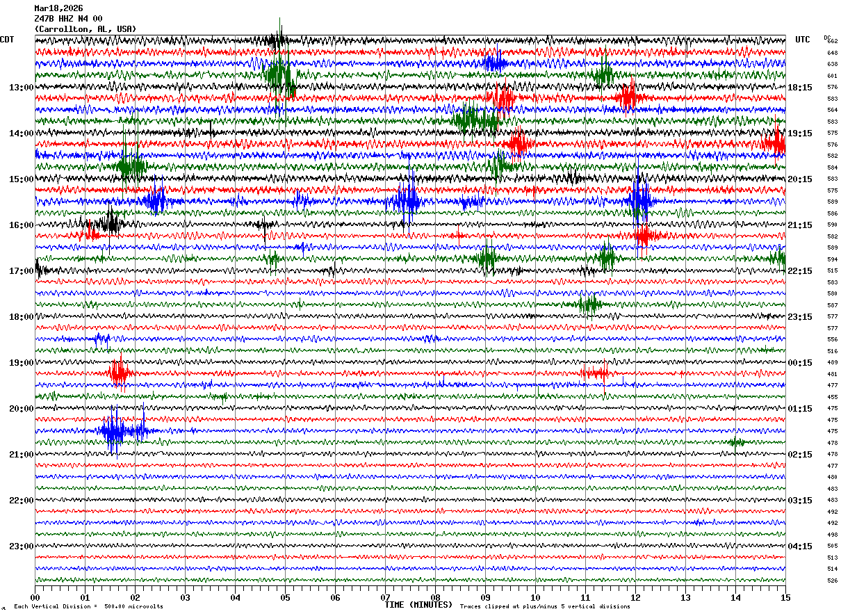Image resolution: width=841 pixels, height=616 pixels.
Task: Select the Z47B HHZ N4 00 station label
Action: tap(68, 19)
